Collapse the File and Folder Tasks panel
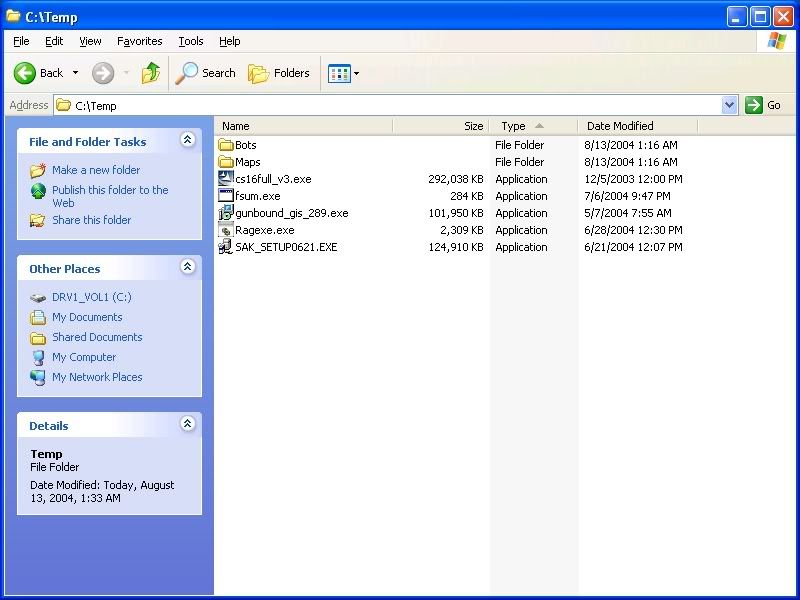Screen dimensions: 800x600 point(187,141)
